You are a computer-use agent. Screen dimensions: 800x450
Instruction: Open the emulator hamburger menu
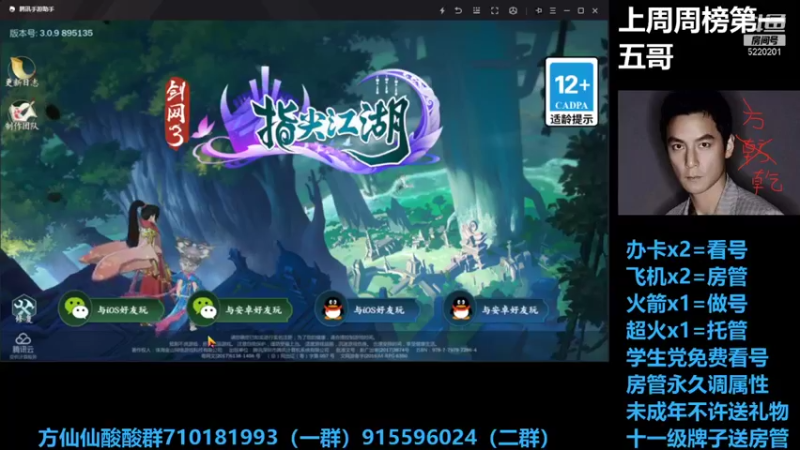553,10
